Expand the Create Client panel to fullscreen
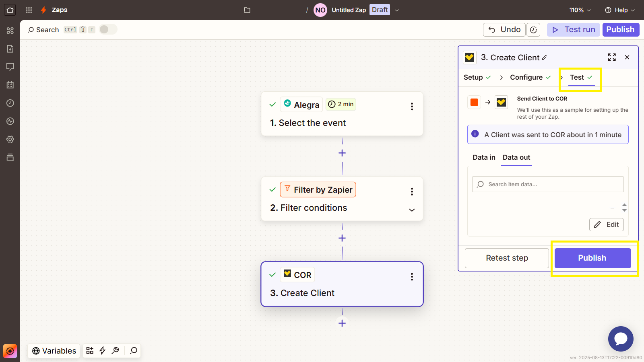644x362 pixels. coord(612,57)
